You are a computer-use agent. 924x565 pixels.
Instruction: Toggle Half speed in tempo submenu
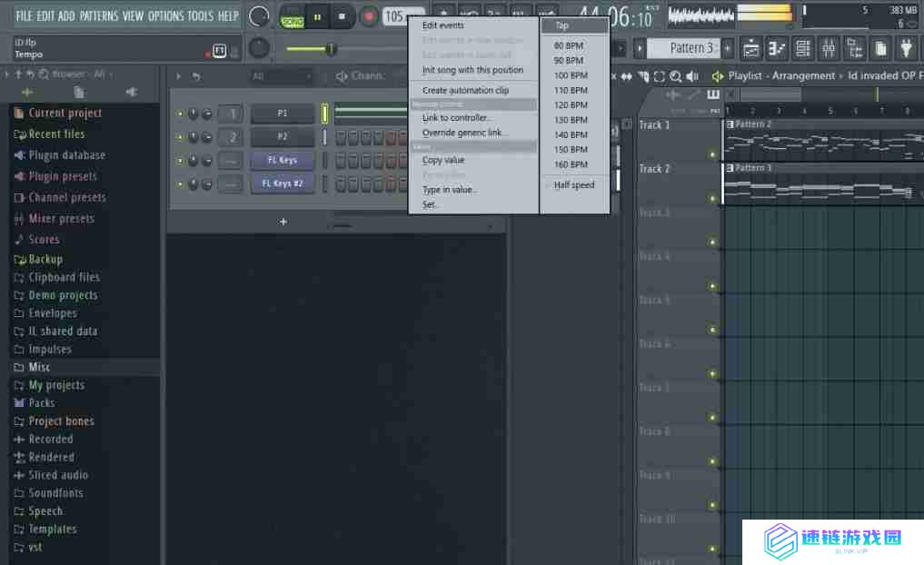tap(574, 185)
